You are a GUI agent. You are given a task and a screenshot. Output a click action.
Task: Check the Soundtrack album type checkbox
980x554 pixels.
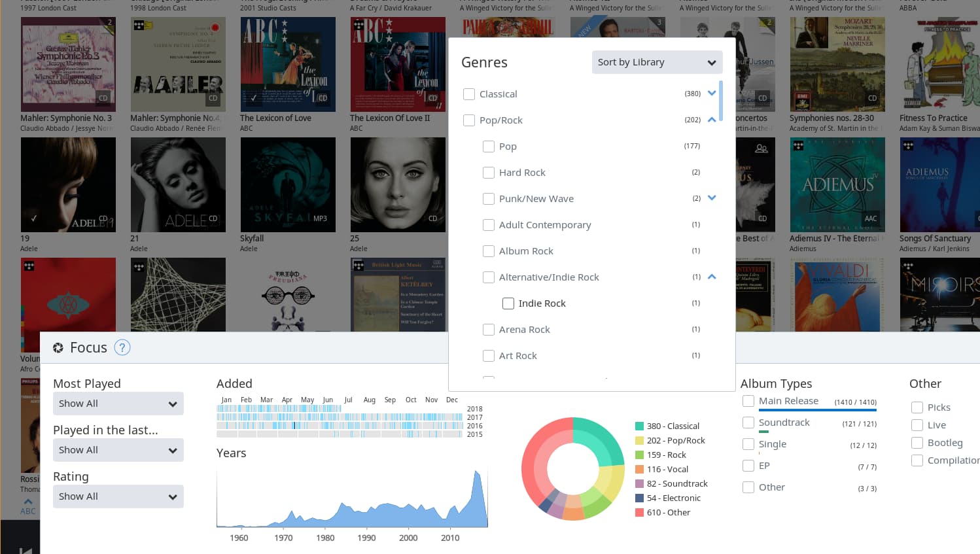pyautogui.click(x=748, y=423)
